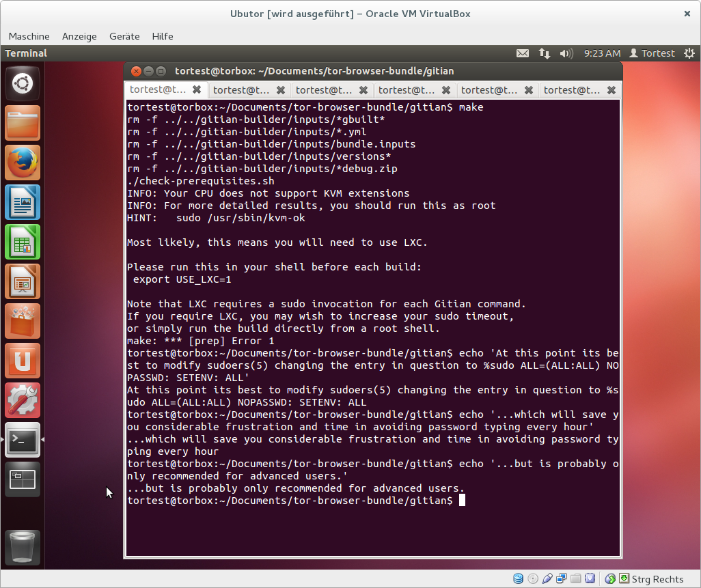Open LibreOffice Writer from the dock
The image size is (701, 588).
point(23,202)
